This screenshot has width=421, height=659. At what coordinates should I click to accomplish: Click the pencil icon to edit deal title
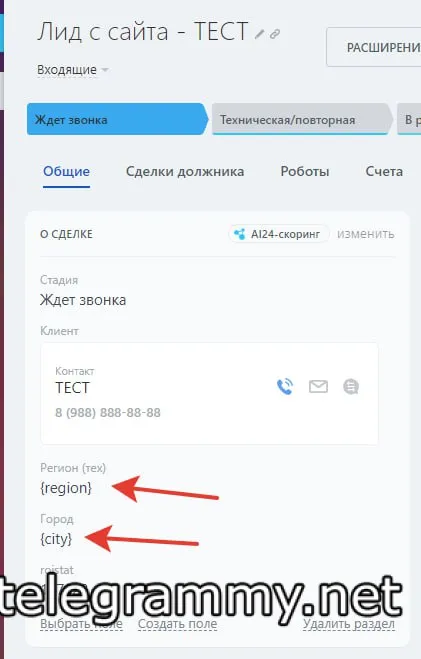point(259,34)
